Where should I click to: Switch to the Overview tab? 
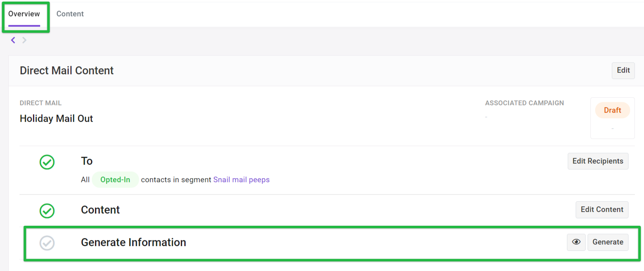[x=24, y=14]
